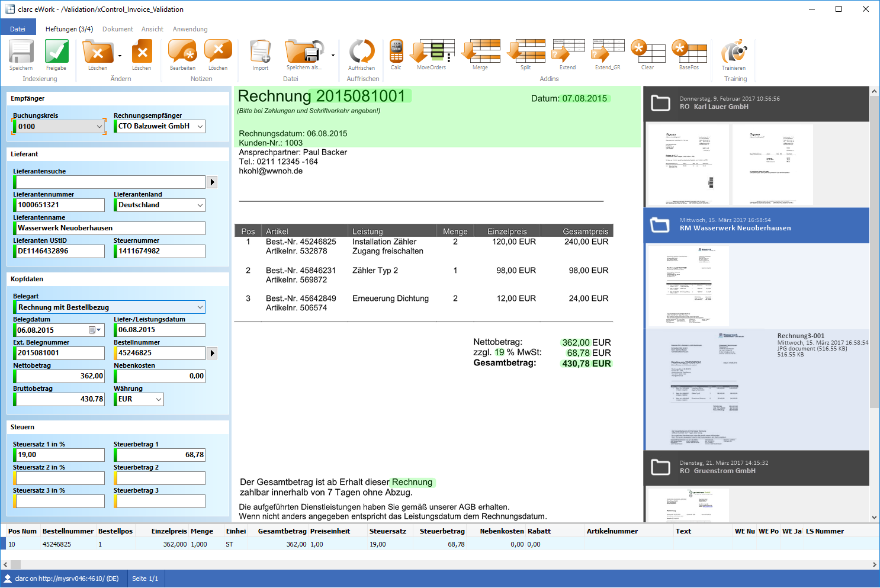This screenshot has width=880, height=588.
Task: Open the Dokument menu
Action: [x=117, y=29]
